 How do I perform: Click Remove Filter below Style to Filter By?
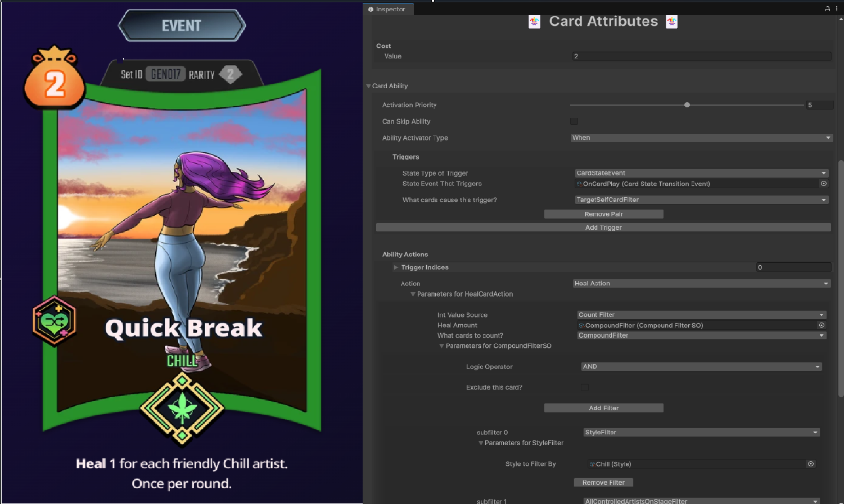click(603, 482)
